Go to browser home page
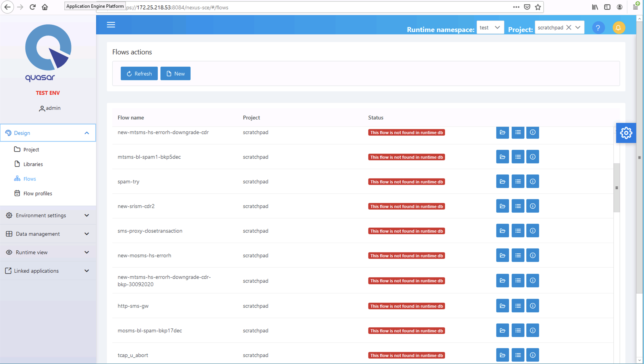 tap(45, 7)
